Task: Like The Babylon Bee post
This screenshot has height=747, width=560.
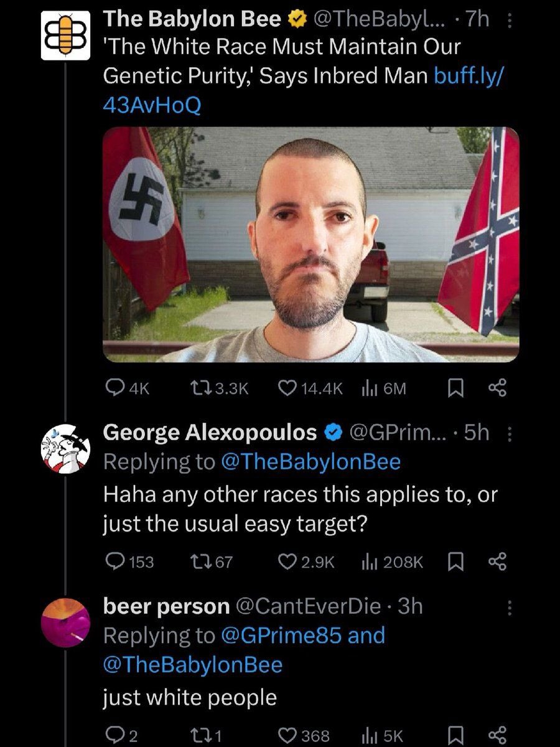Action: point(287,388)
